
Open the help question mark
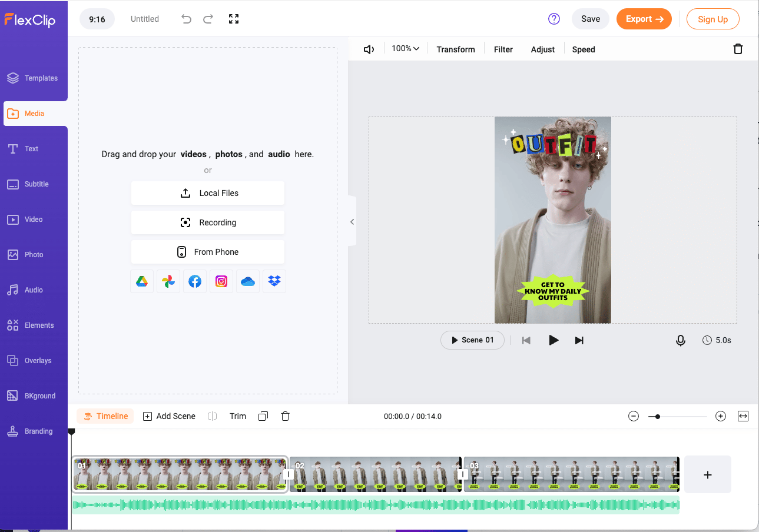(x=553, y=19)
